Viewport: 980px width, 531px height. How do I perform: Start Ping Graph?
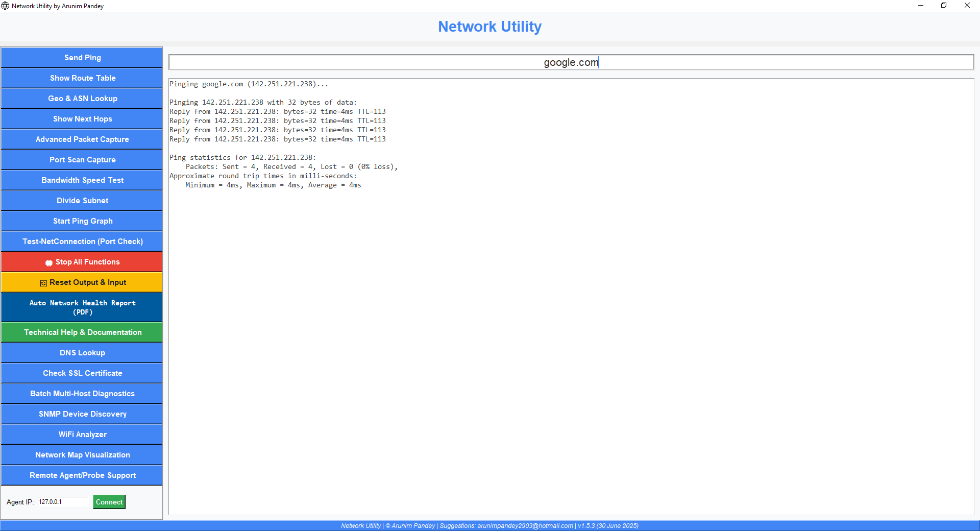tap(82, 221)
